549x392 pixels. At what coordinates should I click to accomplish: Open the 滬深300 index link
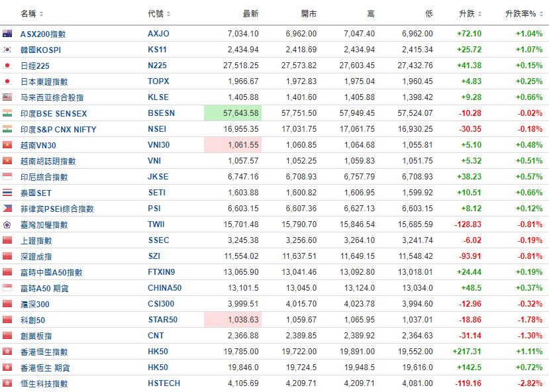point(35,304)
